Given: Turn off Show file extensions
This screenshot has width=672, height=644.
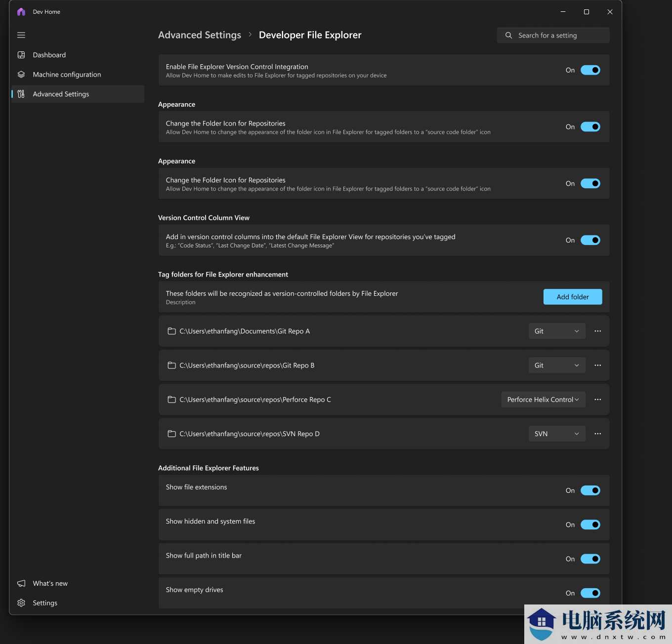Looking at the screenshot, I should pyautogui.click(x=590, y=490).
